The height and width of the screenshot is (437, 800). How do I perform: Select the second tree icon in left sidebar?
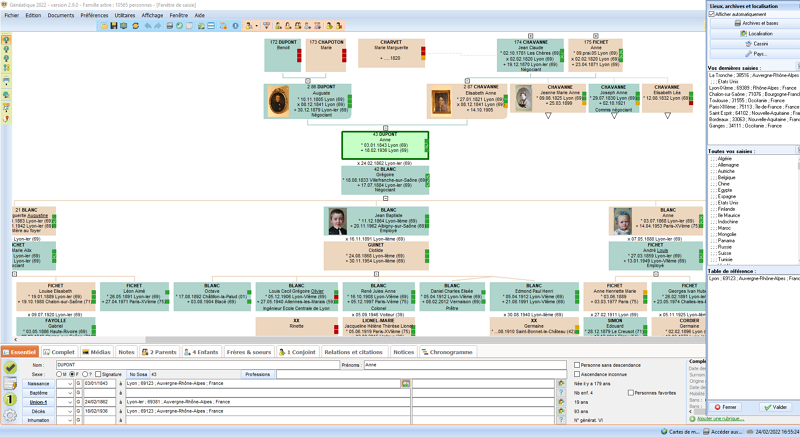[x=6, y=49]
